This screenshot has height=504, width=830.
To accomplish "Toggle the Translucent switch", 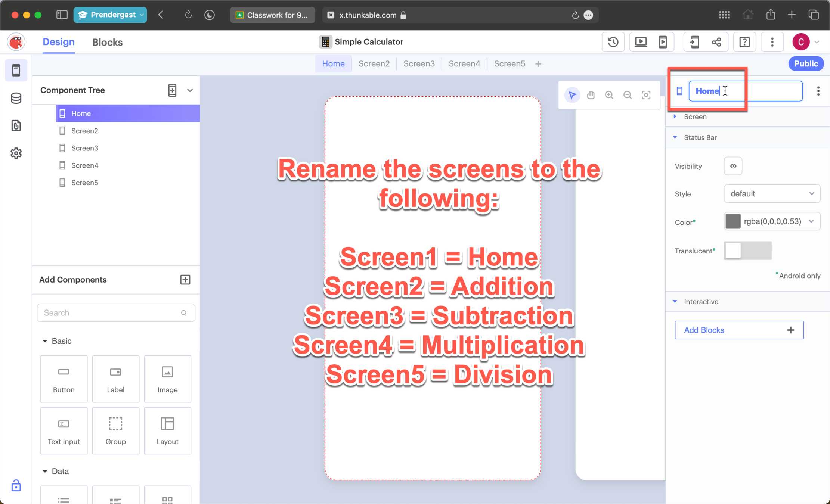I will (747, 251).
